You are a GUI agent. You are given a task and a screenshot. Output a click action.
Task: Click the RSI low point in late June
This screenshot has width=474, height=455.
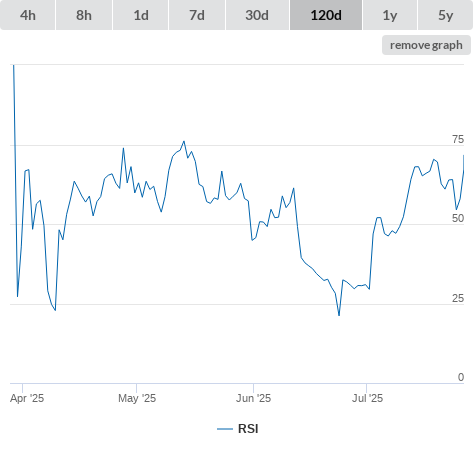pyautogui.click(x=339, y=315)
